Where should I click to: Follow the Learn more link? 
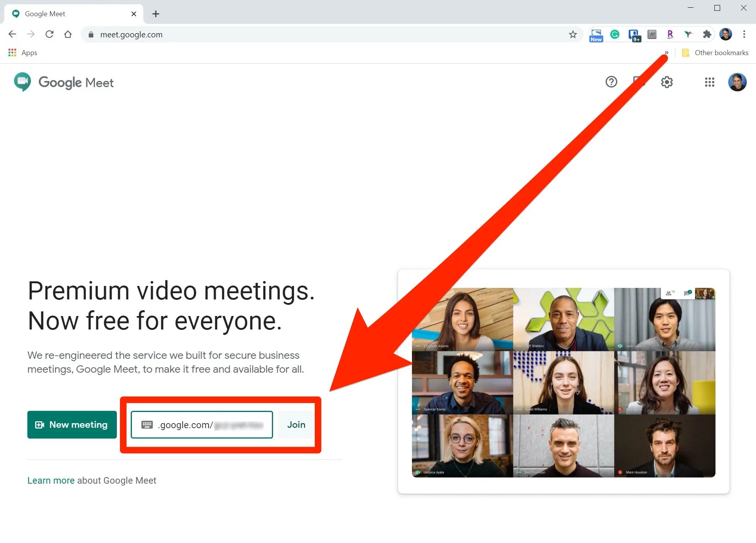[51, 480]
